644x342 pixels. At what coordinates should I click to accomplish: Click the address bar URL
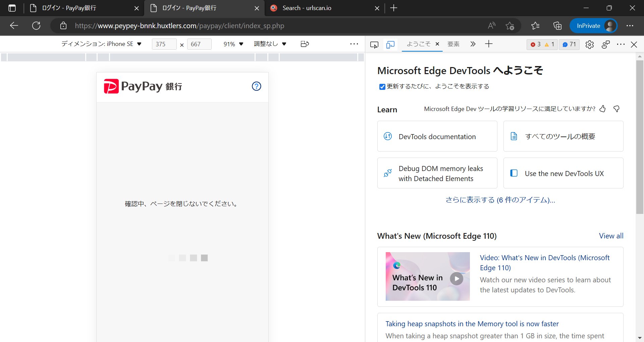coord(179,26)
